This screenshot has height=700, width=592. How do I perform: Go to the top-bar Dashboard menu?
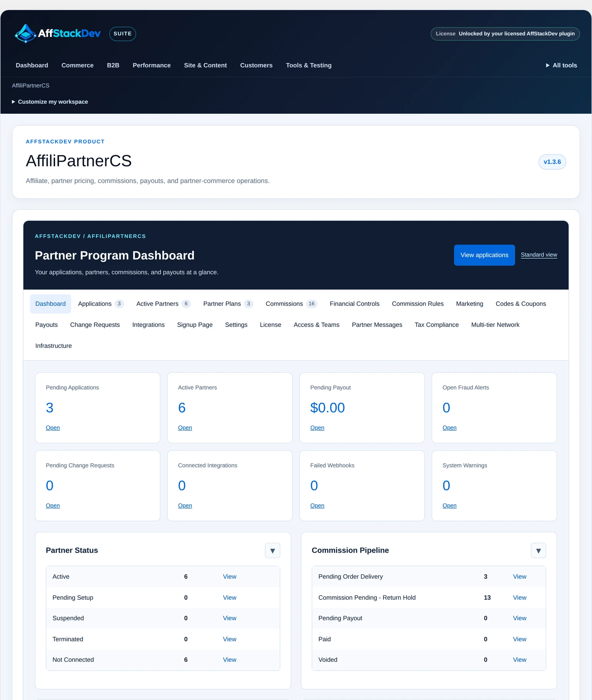pos(32,65)
